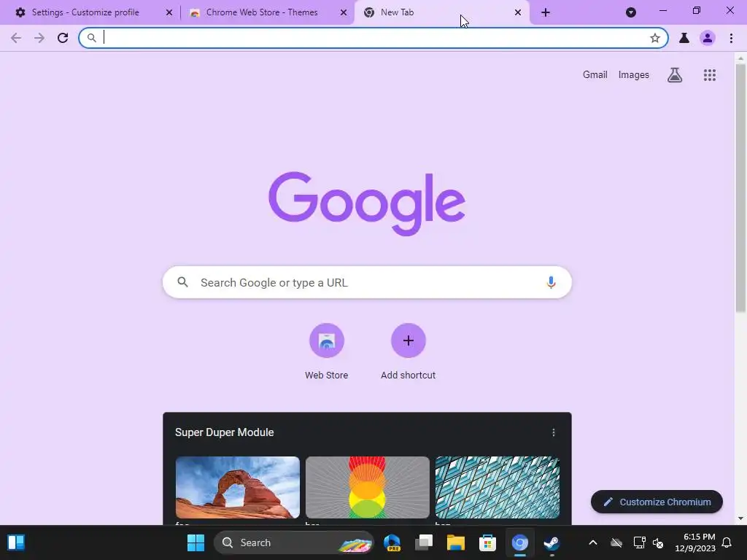Click the Super Duper Module title
The image size is (747, 560).
point(225,432)
